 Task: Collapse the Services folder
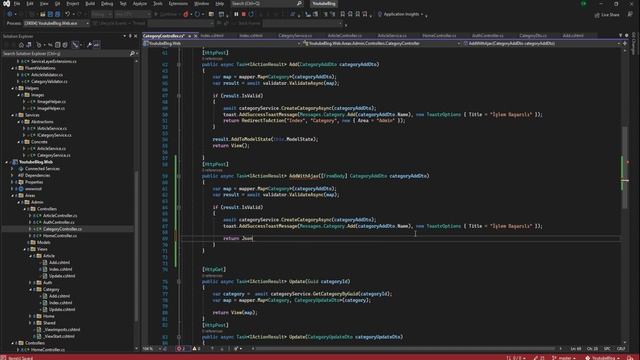tap(12, 115)
